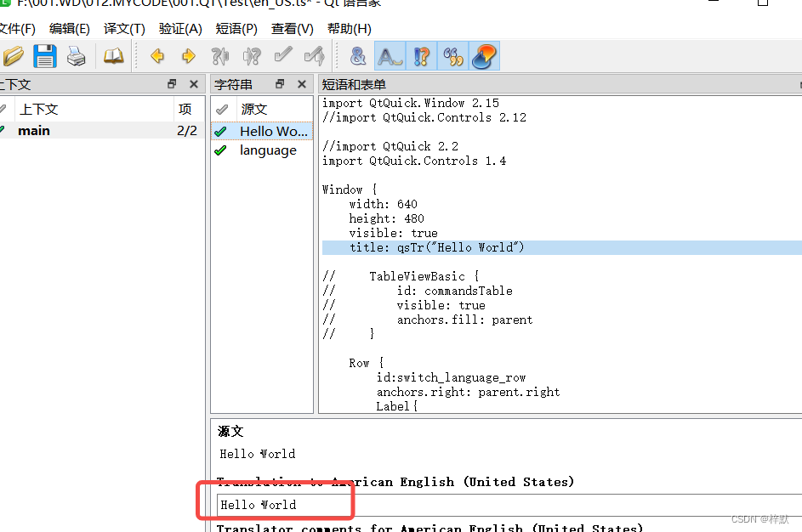This screenshot has width=802, height=532.
Task: Open the 查看(V) menu
Action: click(x=292, y=29)
